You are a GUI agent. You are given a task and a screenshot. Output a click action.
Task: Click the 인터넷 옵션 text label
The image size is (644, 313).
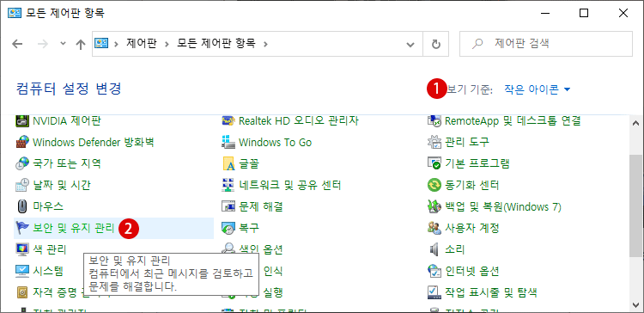(472, 271)
